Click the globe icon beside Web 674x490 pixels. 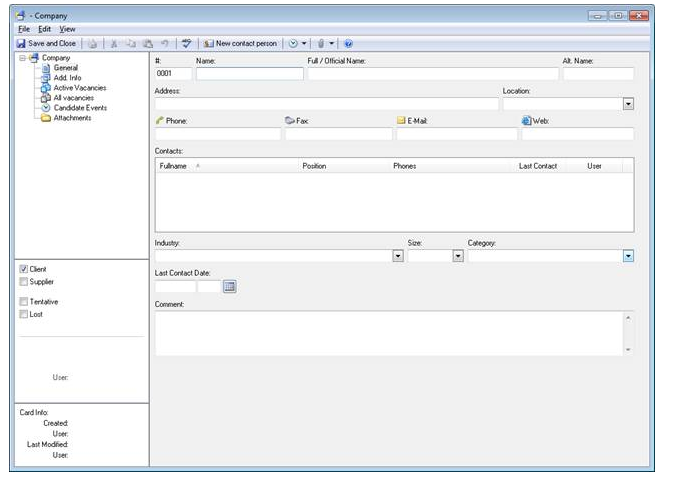(x=527, y=121)
